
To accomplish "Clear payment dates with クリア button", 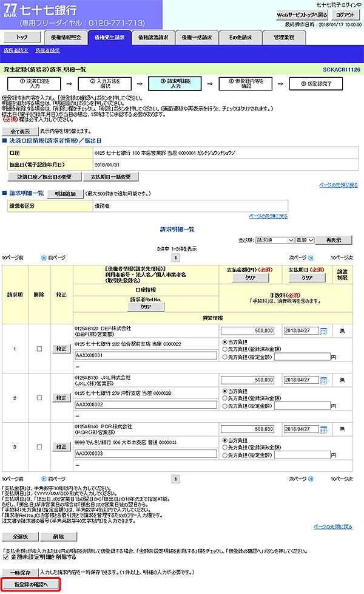I will [307, 278].
